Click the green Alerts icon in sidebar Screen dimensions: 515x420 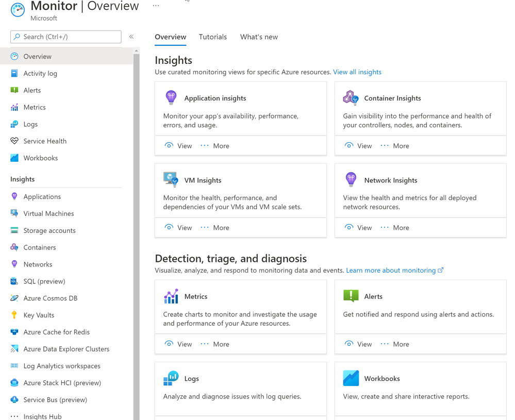pos(14,90)
